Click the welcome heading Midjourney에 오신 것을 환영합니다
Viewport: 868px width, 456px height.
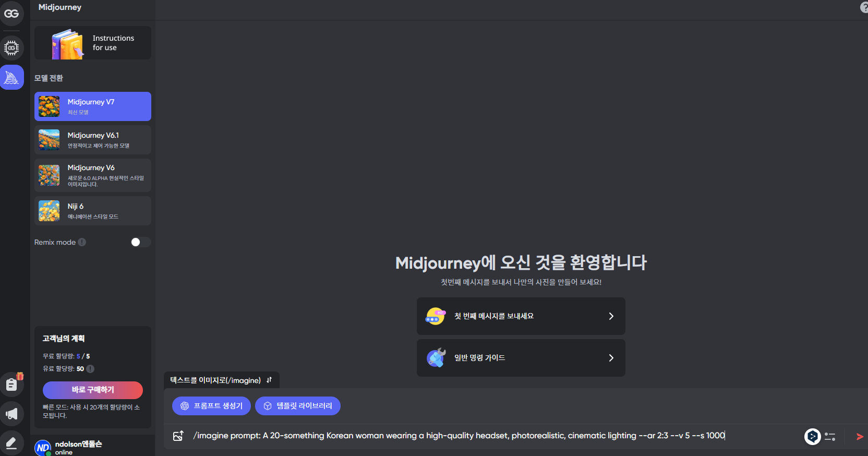click(x=521, y=263)
